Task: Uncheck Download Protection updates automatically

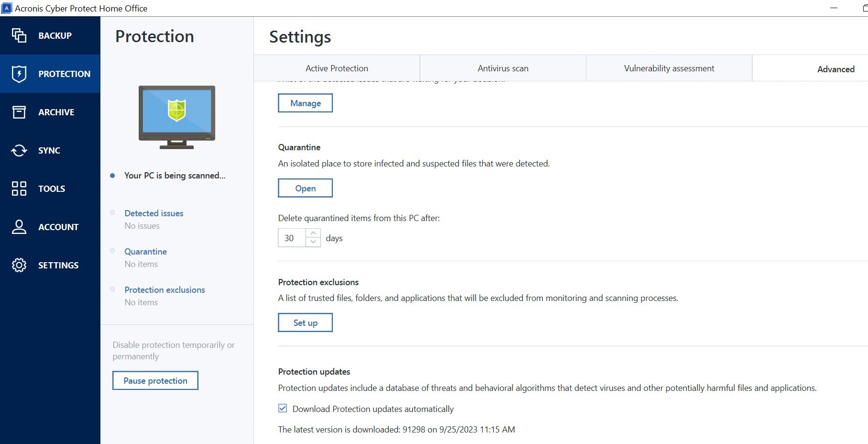Action: [x=283, y=408]
